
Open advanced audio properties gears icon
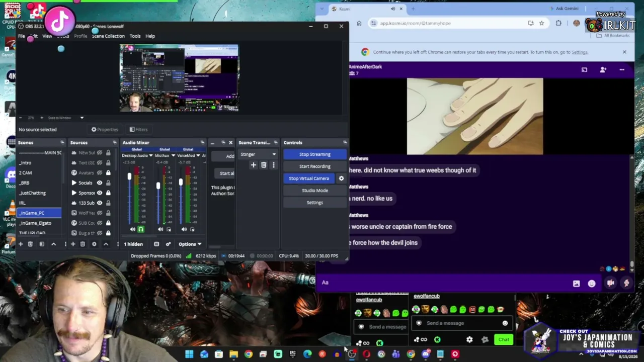(x=168, y=244)
